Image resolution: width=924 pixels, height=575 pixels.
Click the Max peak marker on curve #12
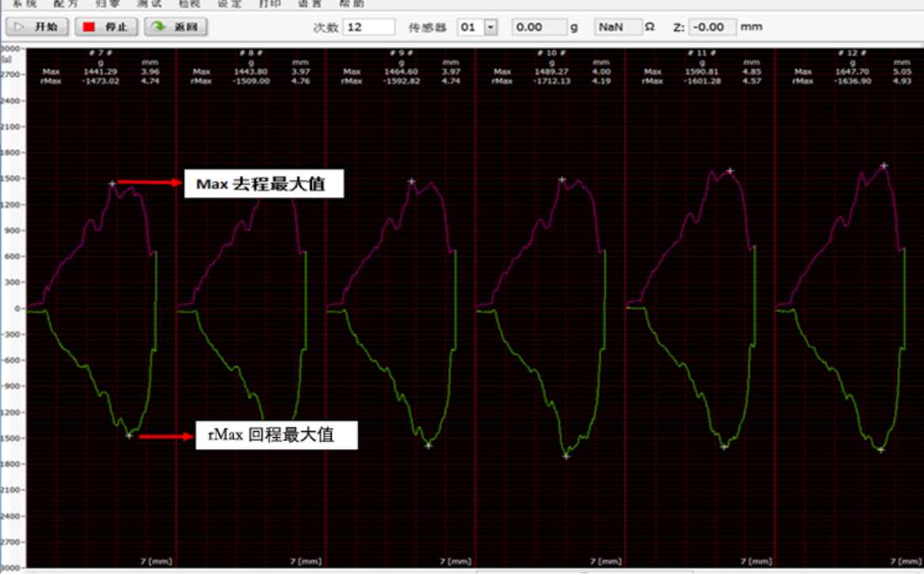tap(884, 166)
